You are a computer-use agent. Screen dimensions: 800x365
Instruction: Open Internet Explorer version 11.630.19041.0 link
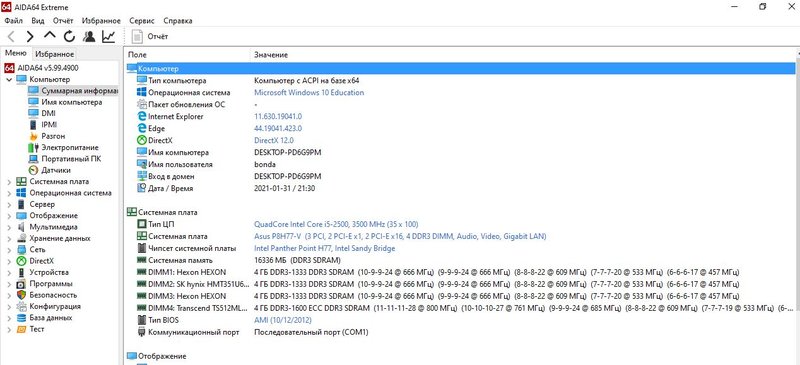[x=278, y=116]
